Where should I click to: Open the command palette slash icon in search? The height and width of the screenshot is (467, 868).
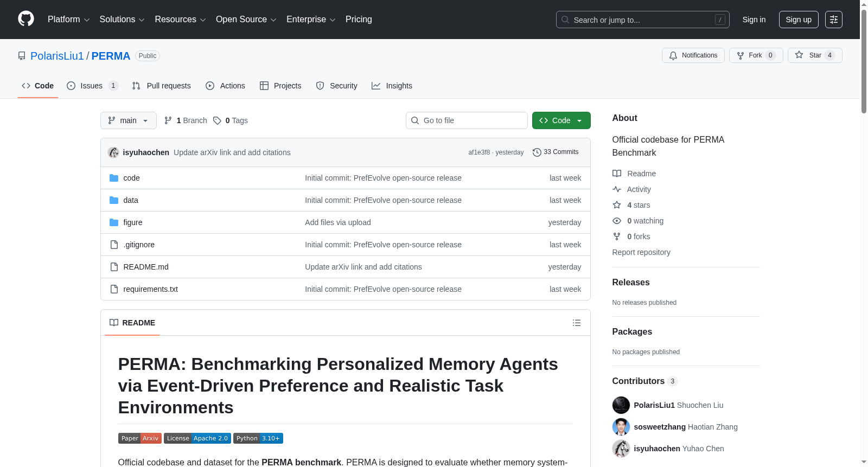pyautogui.click(x=720, y=20)
